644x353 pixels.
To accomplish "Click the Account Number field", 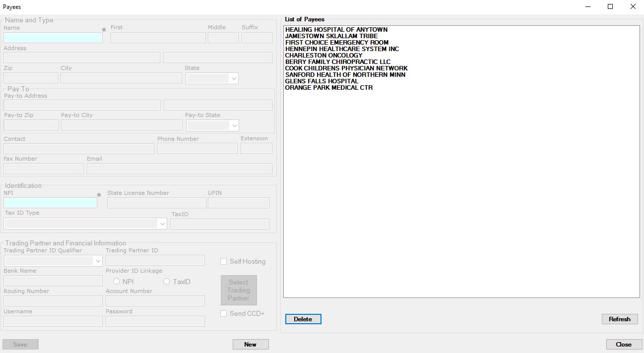I will pyautogui.click(x=155, y=301).
